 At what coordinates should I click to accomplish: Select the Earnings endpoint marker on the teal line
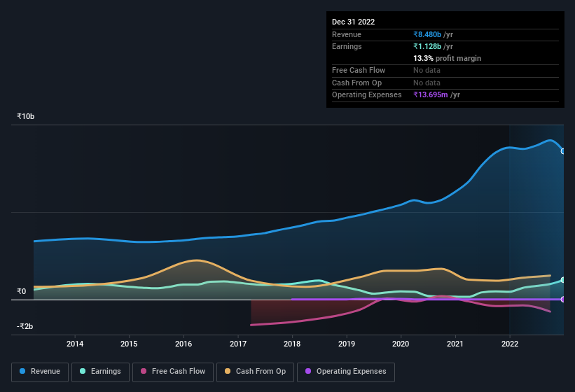[x=563, y=280]
